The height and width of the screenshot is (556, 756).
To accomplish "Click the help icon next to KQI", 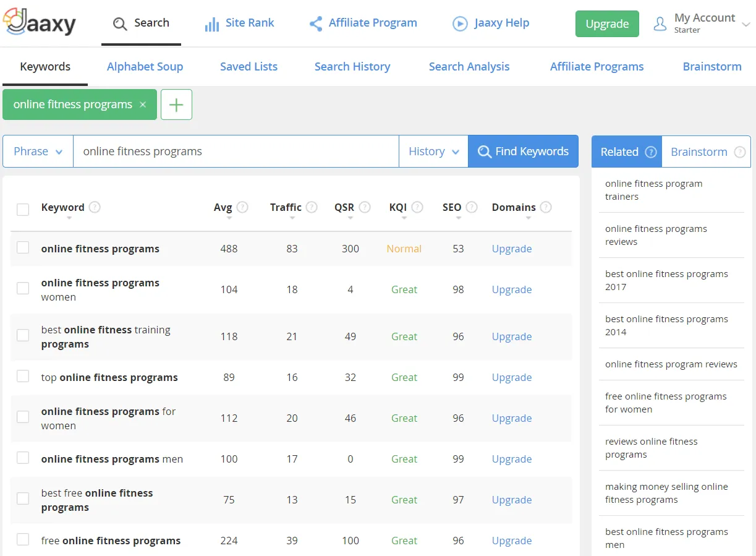I will click(x=417, y=207).
